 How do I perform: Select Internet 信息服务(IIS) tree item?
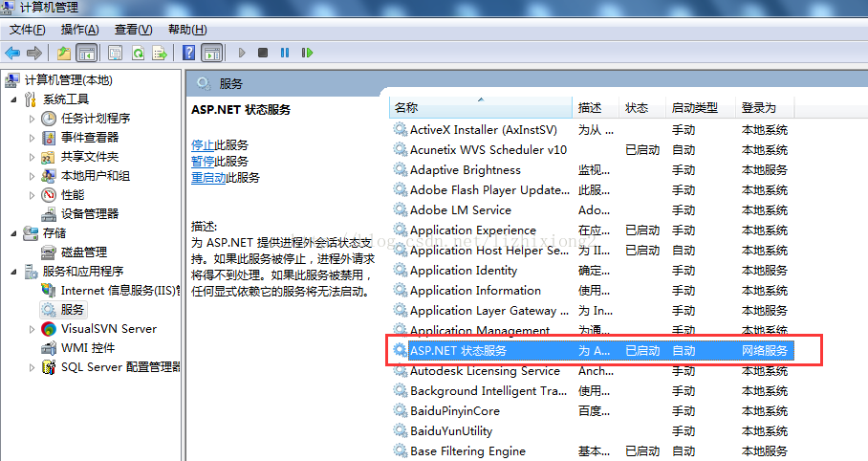(120, 291)
